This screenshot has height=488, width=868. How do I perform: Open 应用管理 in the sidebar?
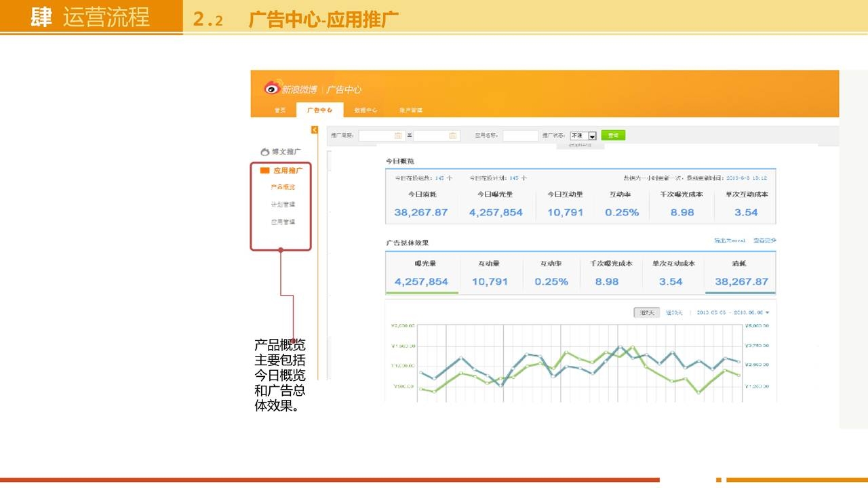(283, 222)
